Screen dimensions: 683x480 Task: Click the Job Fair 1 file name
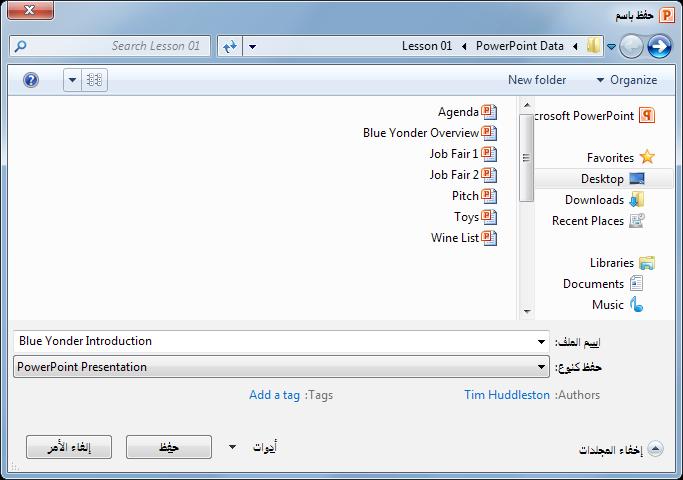[454, 154]
